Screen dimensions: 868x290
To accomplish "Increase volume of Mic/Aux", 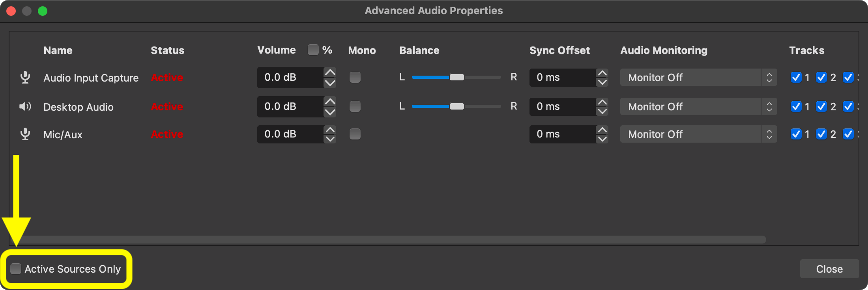I will pyautogui.click(x=330, y=129).
